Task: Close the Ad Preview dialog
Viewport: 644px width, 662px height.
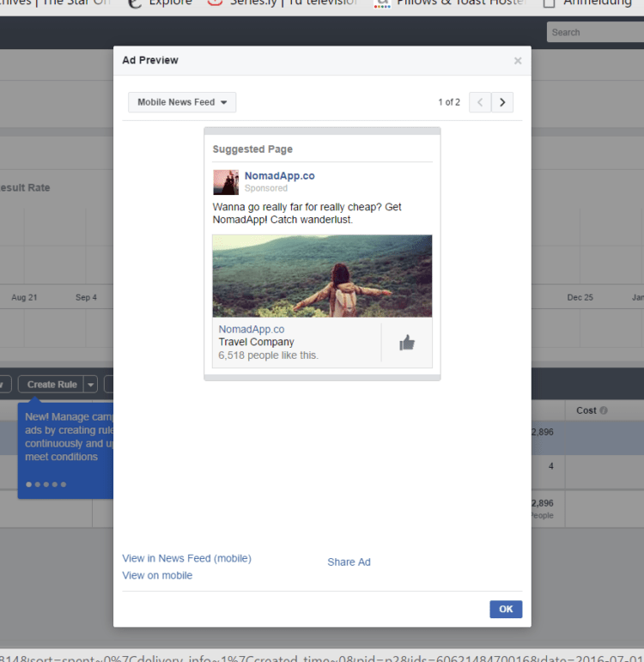Action: (518, 61)
